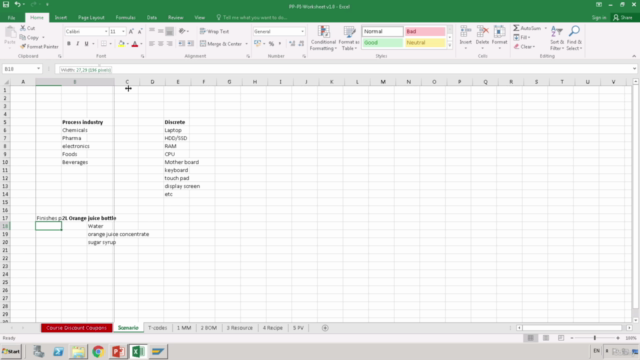Open the Data ribbon tab
The height and width of the screenshot is (360, 640).
click(152, 18)
